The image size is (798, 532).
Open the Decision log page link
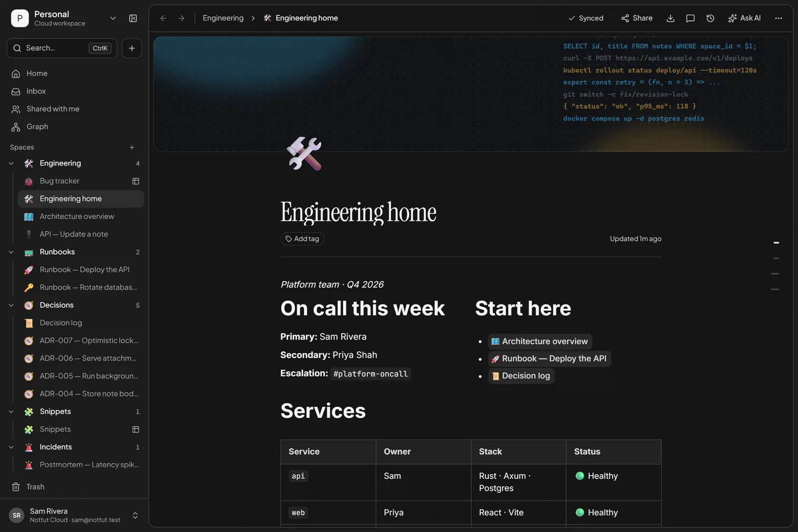[x=521, y=376]
